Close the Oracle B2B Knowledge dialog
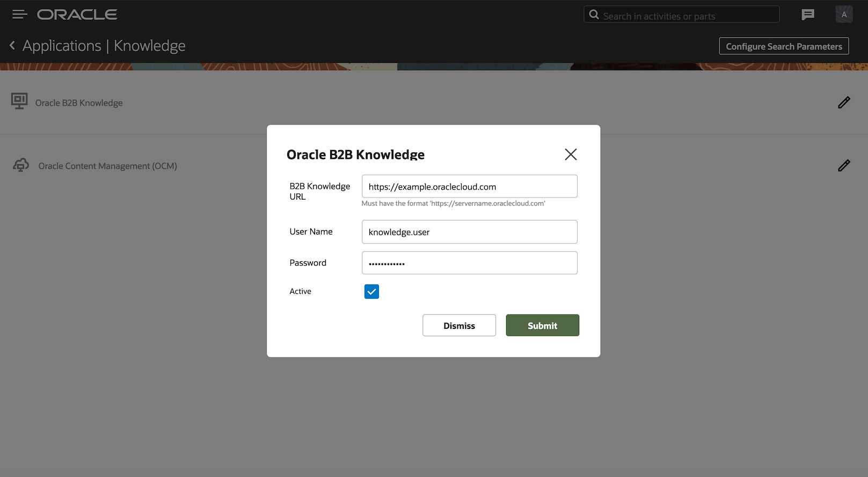868x477 pixels. tap(571, 155)
